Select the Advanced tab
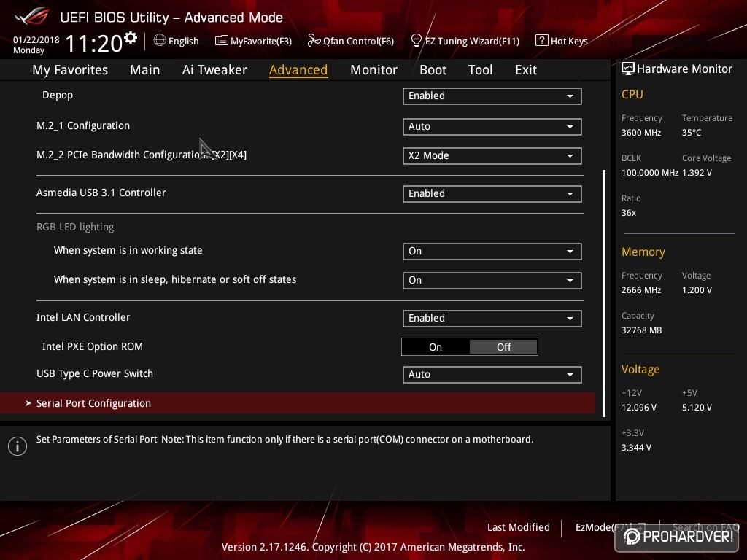Image resolution: width=747 pixels, height=560 pixels. pyautogui.click(x=298, y=70)
